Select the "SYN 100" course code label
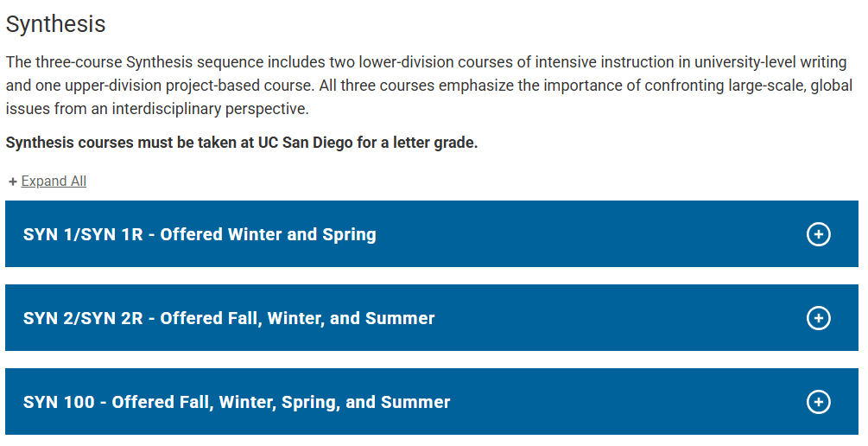Viewport: 868px width, 446px height. [59, 402]
